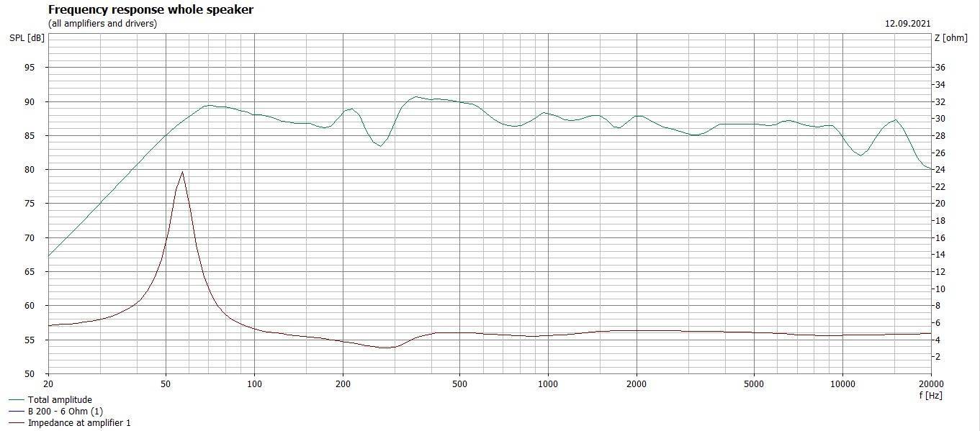Viewport: 980px width, 431px height.
Task: Click the amplitude peak near 15 kHz
Action: click(895, 120)
